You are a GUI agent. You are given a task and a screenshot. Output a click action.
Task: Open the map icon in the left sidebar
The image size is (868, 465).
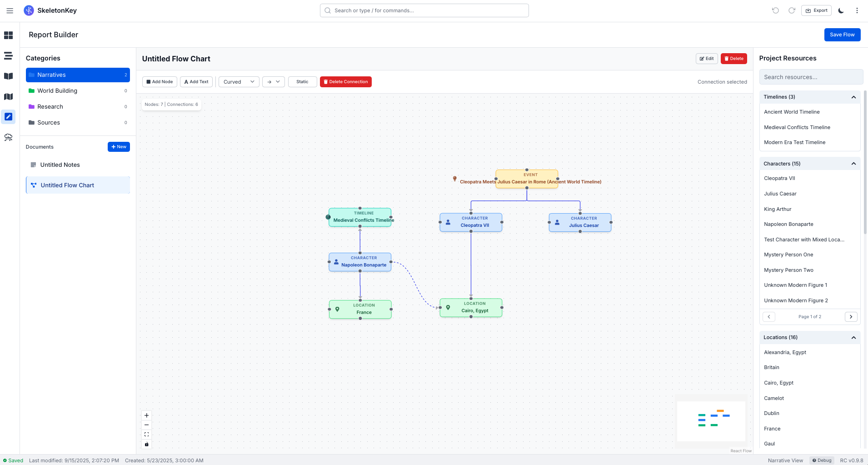pyautogui.click(x=9, y=96)
